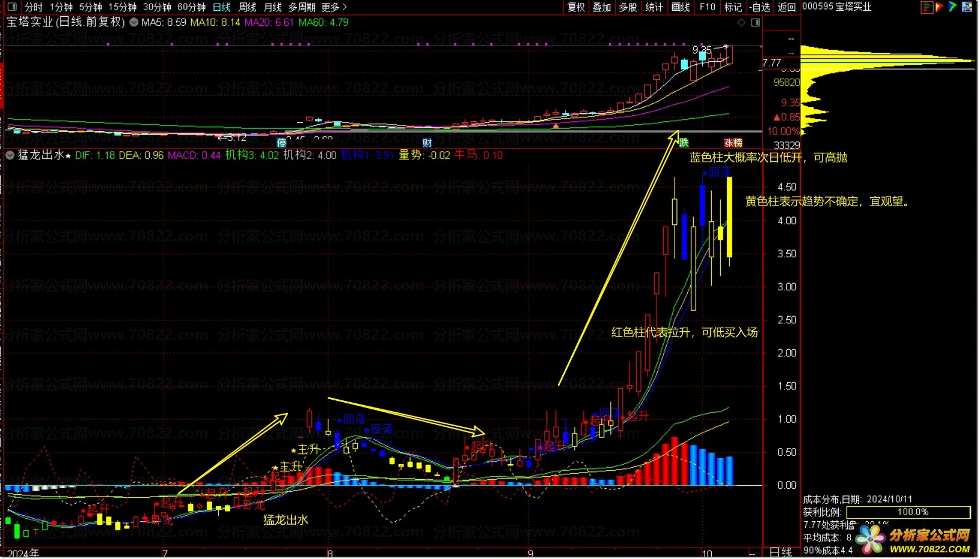Image resolution: width=980 pixels, height=559 pixels.
Task: Click the 7.77 price label on axis
Action: (x=771, y=63)
